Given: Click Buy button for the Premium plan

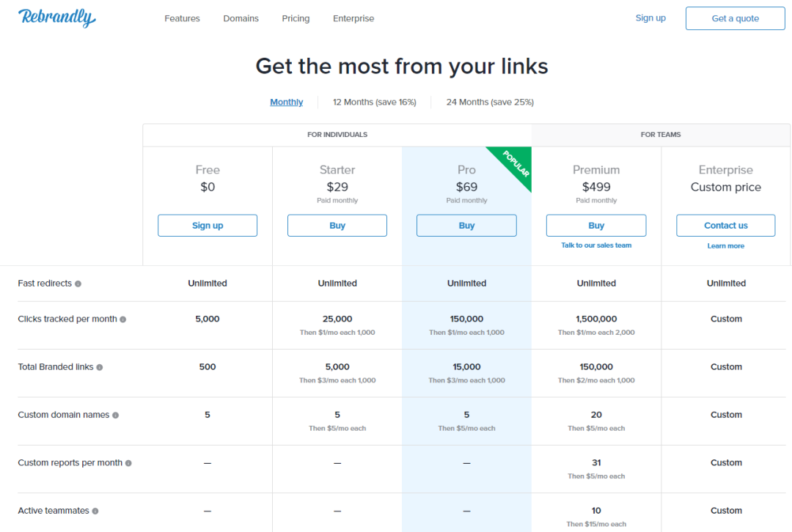Looking at the screenshot, I should (596, 226).
